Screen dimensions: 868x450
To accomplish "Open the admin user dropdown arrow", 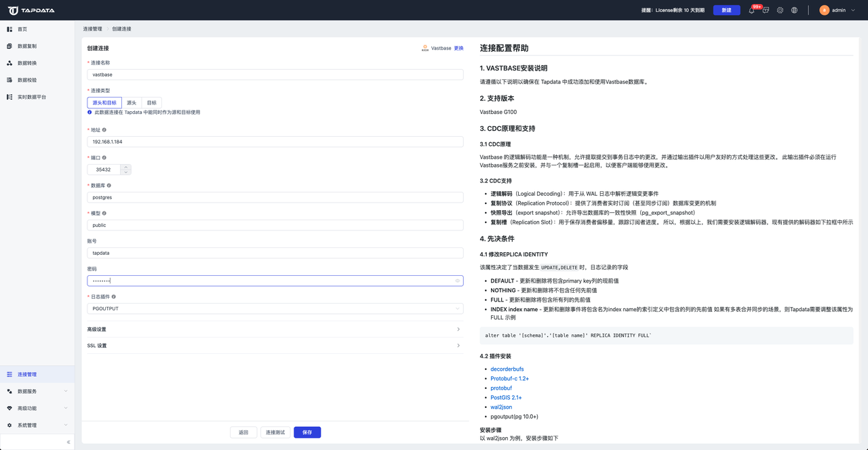I will pyautogui.click(x=854, y=10).
